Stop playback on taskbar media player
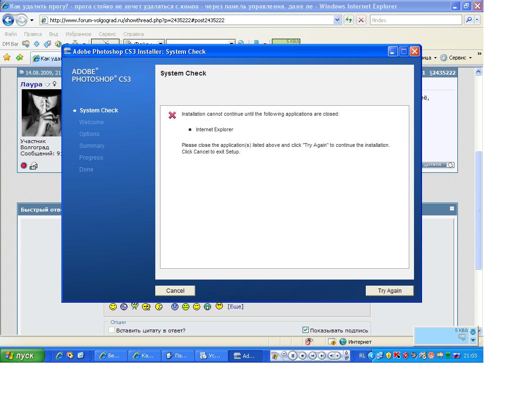This screenshot has width=532, height=399. [303, 356]
